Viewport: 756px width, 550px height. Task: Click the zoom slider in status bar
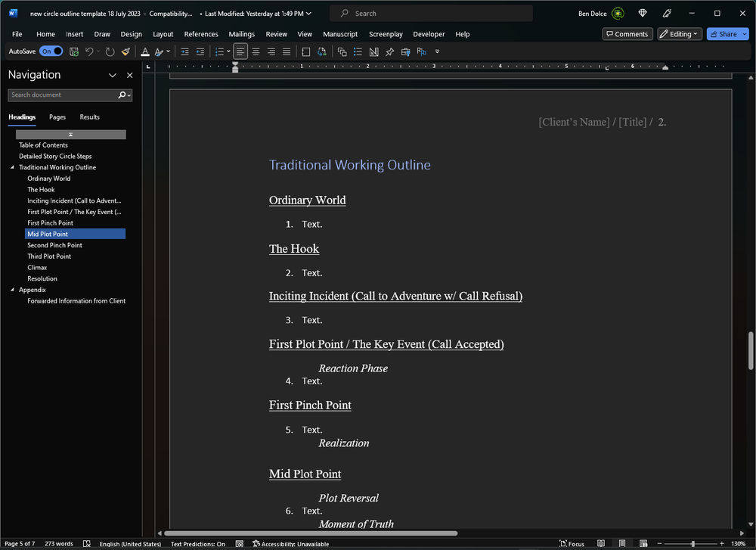pyautogui.click(x=692, y=544)
